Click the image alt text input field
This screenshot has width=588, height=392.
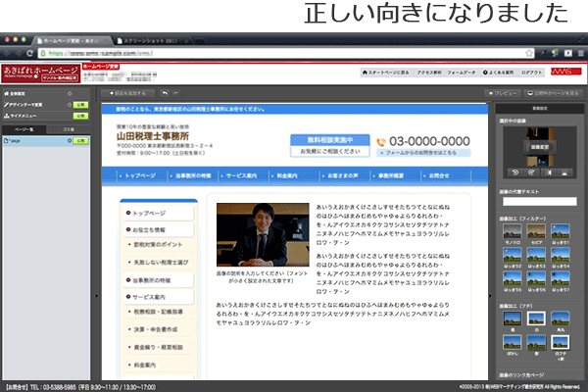(x=539, y=202)
